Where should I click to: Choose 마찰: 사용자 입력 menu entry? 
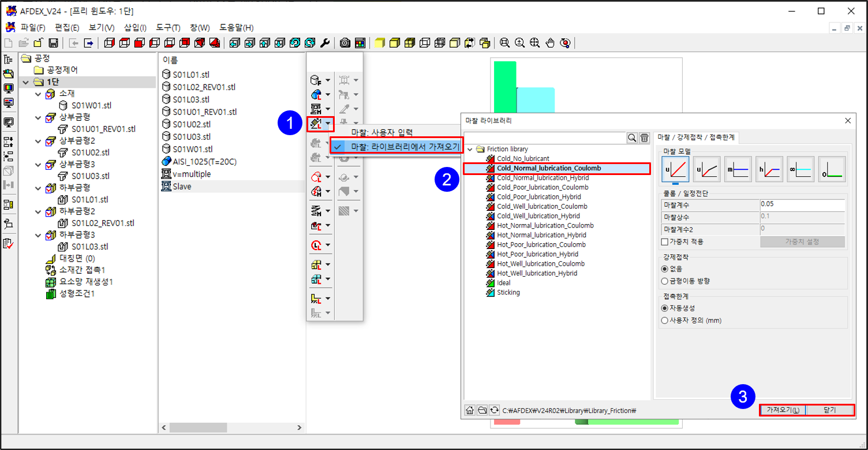382,132
